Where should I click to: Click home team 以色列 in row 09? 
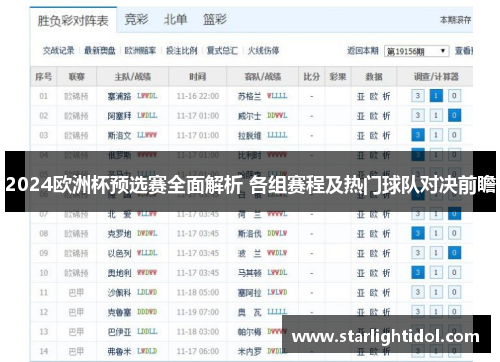pyautogui.click(x=119, y=254)
